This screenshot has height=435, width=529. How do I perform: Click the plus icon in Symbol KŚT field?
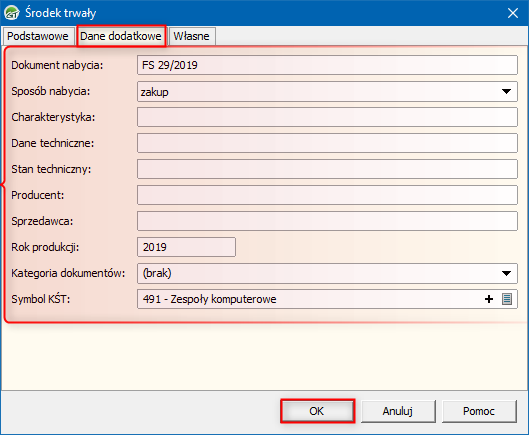coord(489,299)
